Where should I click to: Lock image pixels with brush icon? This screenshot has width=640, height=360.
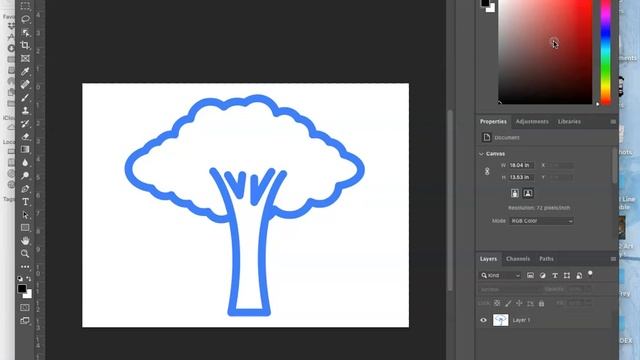click(508, 303)
